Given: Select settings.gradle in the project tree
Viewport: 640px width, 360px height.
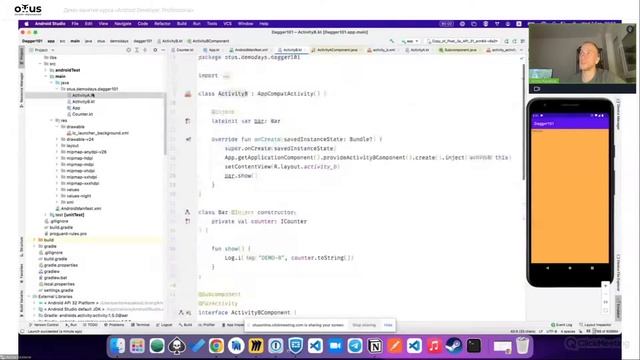Looking at the screenshot, I should (56, 291).
